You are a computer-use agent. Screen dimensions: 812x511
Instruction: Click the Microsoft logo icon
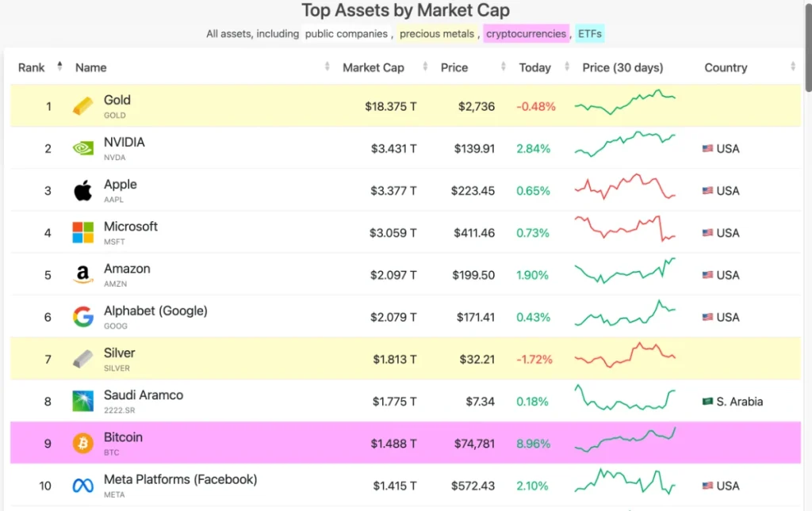click(82, 233)
